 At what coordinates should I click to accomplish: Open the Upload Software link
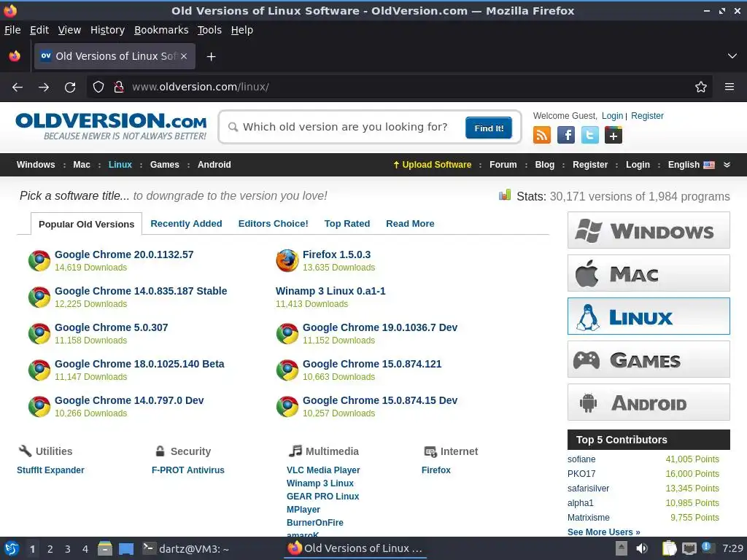point(432,165)
